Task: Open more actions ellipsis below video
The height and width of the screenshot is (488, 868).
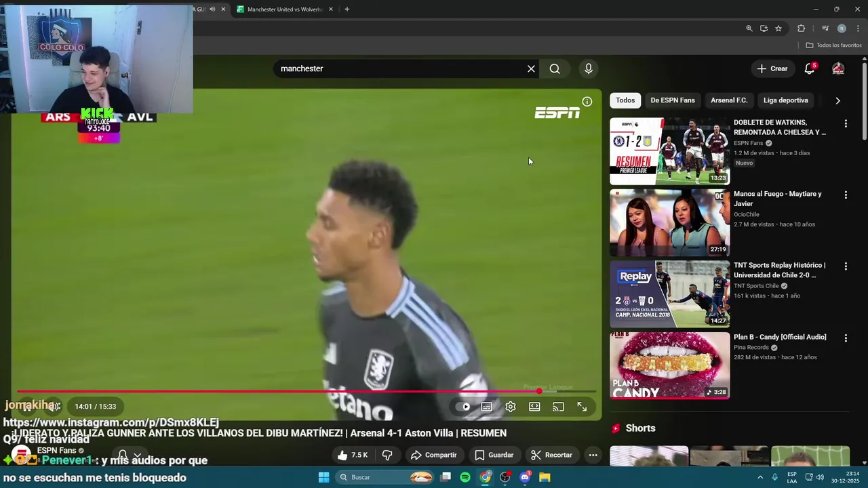Action: (593, 455)
